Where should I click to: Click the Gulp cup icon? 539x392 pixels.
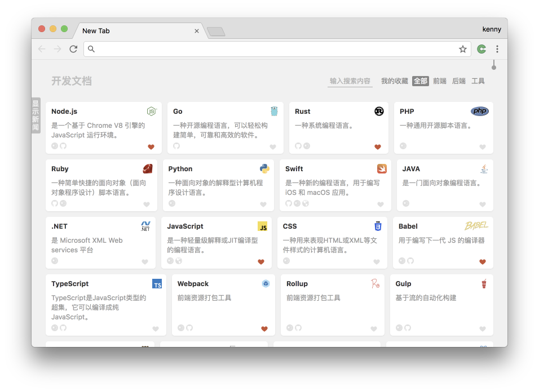pyautogui.click(x=484, y=283)
